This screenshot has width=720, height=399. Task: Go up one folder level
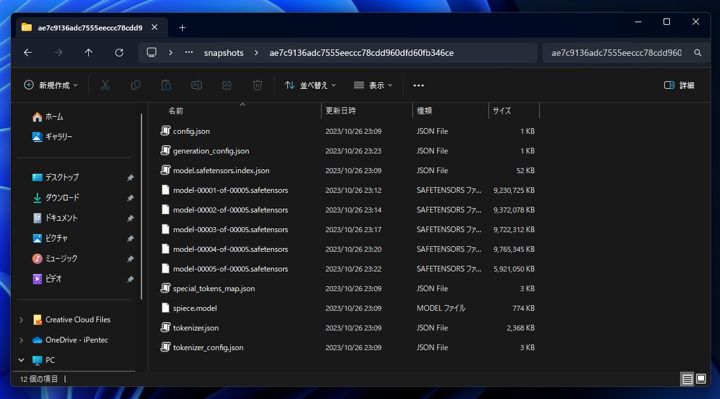[x=89, y=53]
